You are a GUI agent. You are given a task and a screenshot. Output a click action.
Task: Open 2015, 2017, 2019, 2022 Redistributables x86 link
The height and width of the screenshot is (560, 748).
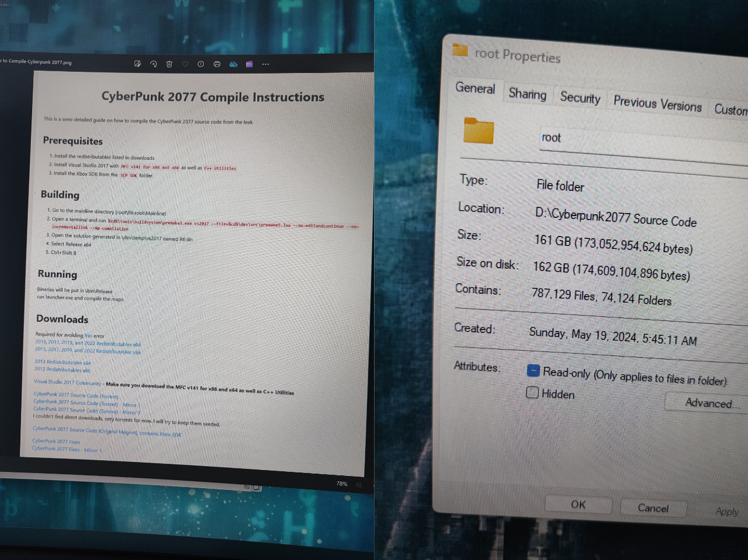(88, 350)
